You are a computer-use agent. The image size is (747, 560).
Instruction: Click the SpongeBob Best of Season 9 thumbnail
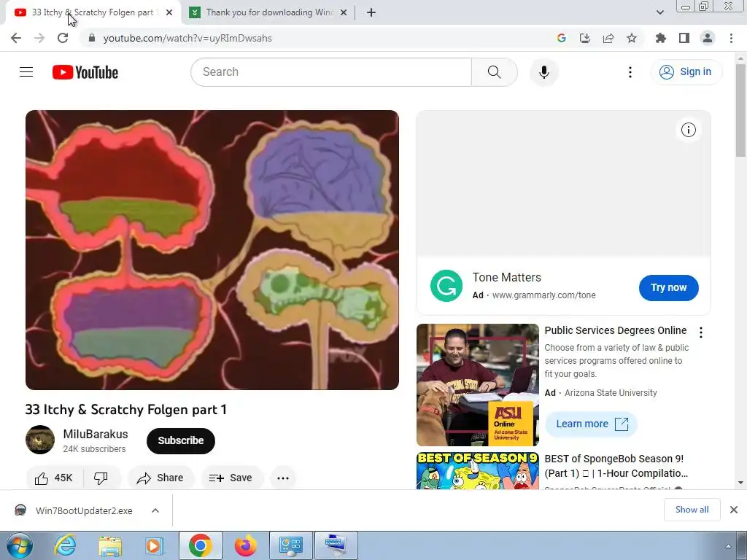(477, 470)
